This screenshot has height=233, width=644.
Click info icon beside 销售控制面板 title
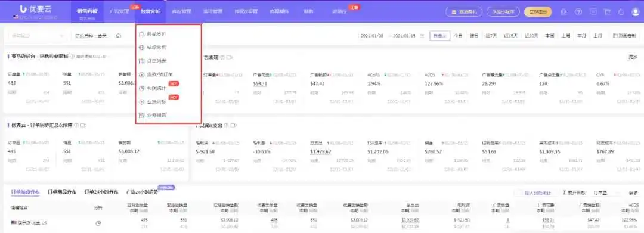click(72, 56)
